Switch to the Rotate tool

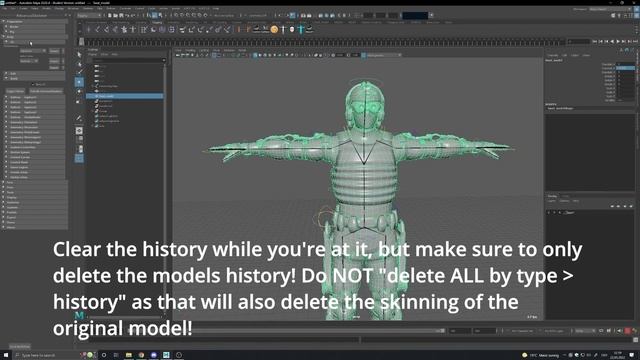(x=79, y=91)
